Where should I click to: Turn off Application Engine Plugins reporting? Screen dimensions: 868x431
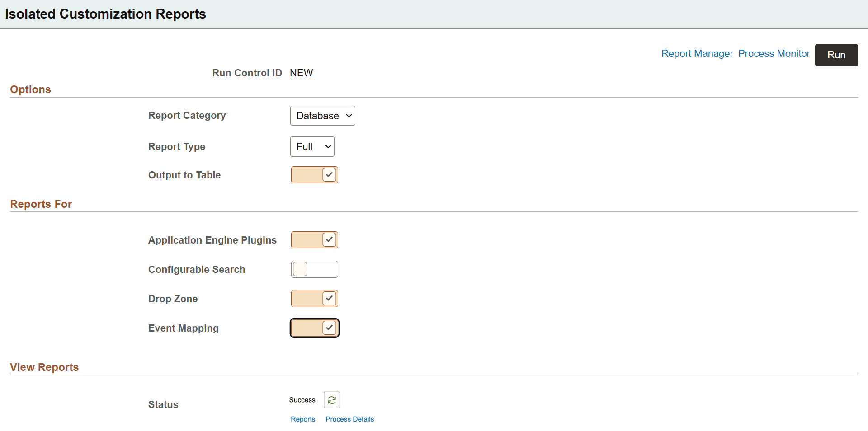click(314, 240)
